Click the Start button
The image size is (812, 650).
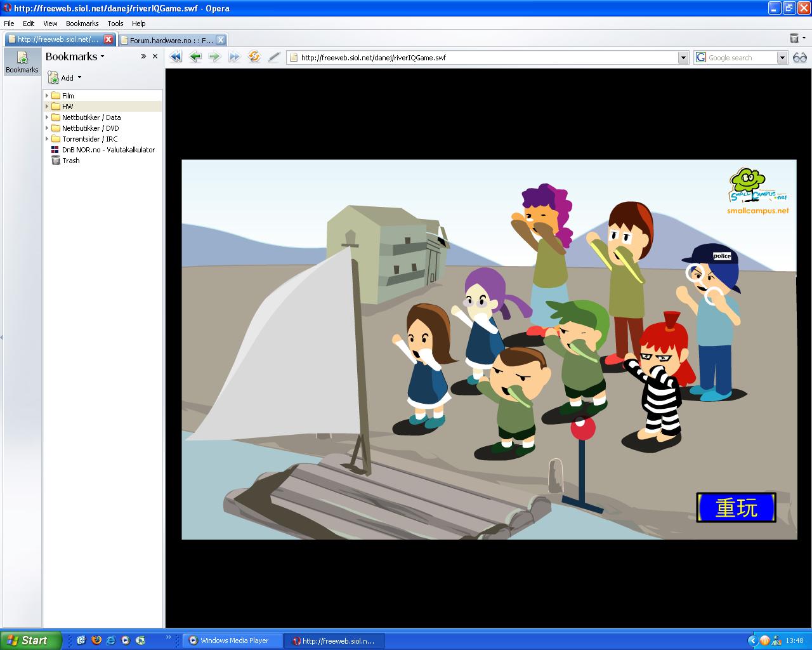31,640
